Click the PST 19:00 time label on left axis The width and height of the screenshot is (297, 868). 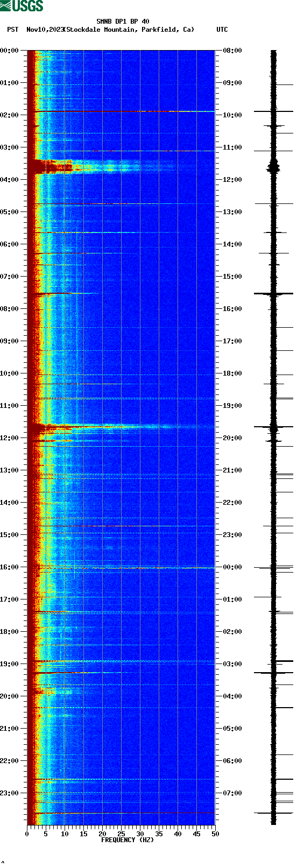[x=10, y=664]
